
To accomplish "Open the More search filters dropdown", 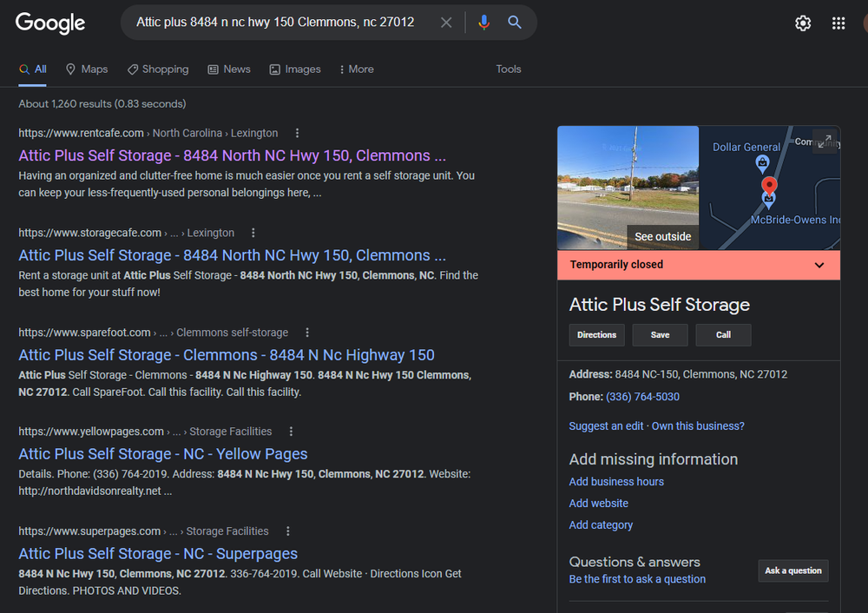I will [x=356, y=69].
